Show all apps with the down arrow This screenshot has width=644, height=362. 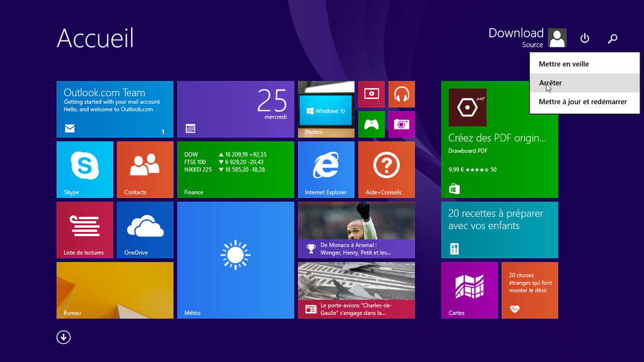click(64, 337)
